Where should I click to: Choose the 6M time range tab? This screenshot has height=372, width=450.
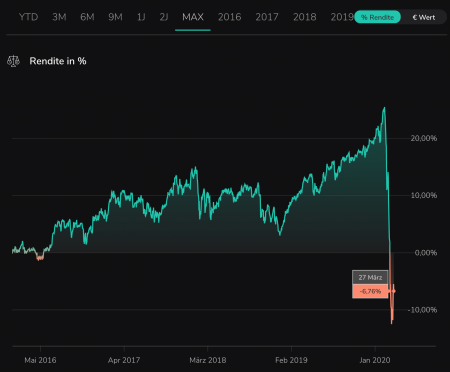87,17
